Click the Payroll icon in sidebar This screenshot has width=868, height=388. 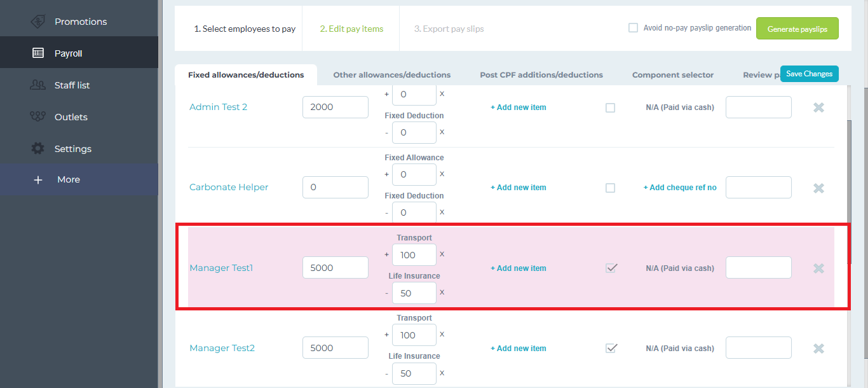tap(38, 53)
